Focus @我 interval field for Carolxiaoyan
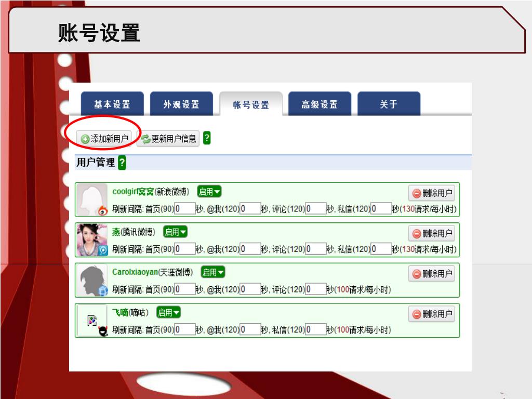The height and width of the screenshot is (399, 532). [250, 289]
